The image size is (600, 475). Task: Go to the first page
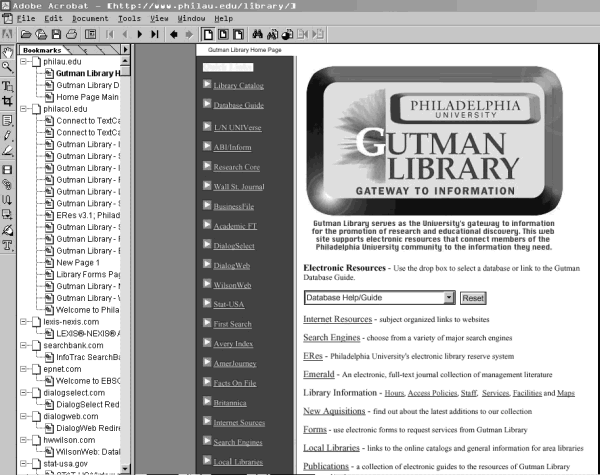coord(109,34)
